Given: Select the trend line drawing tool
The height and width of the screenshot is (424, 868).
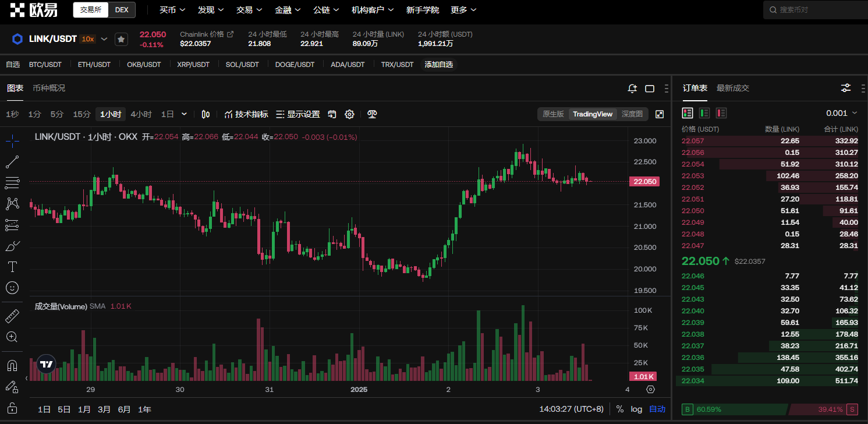Looking at the screenshot, I should 12,161.
